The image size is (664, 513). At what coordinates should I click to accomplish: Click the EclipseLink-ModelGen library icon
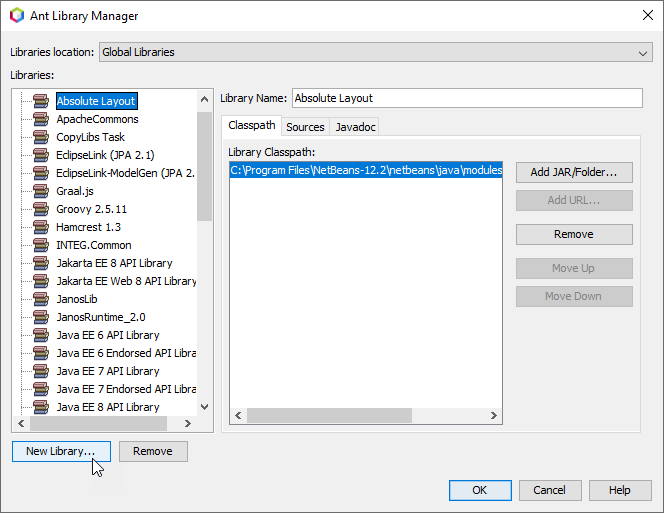tap(41, 173)
